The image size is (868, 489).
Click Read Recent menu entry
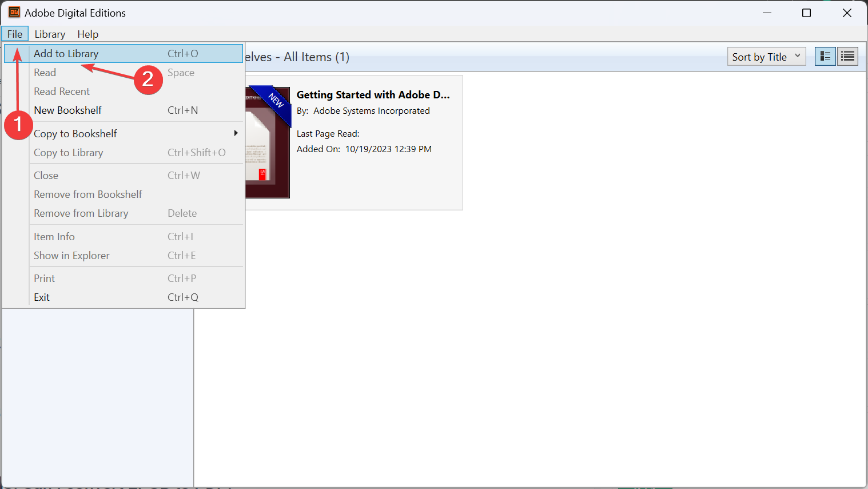124,92
